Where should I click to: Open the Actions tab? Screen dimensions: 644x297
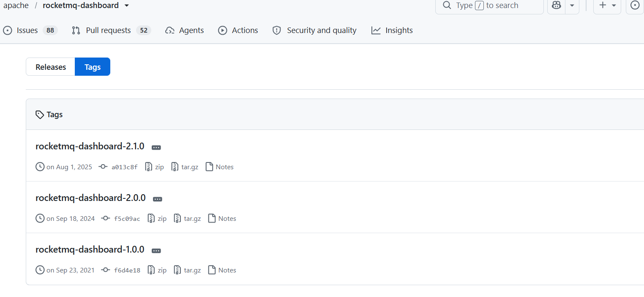click(x=238, y=30)
